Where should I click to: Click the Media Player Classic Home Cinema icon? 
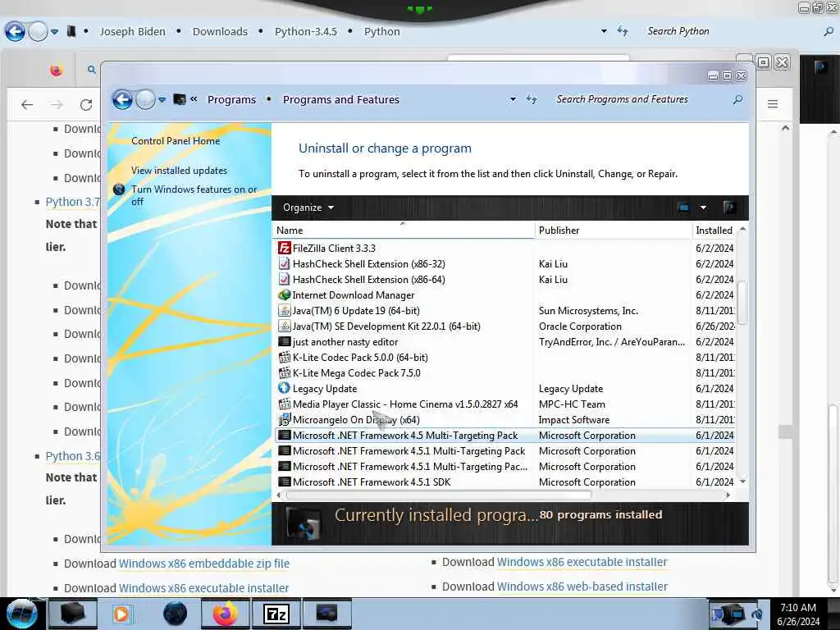point(284,404)
